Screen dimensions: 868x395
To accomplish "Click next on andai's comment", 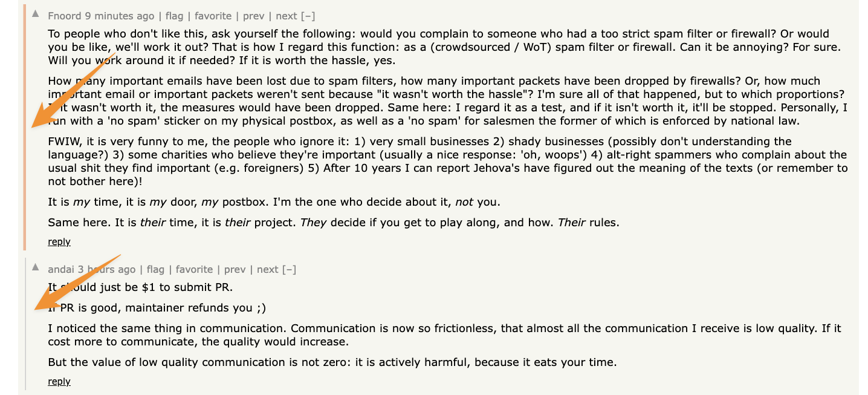I will (x=268, y=270).
